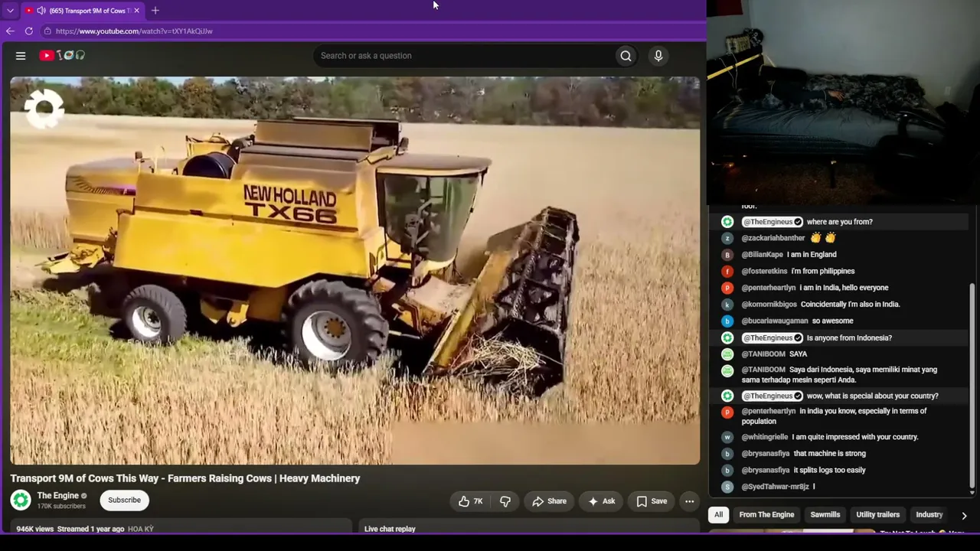Viewport: 980px width, 551px height.
Task: Go back with the browser back arrow
Action: pos(10,31)
